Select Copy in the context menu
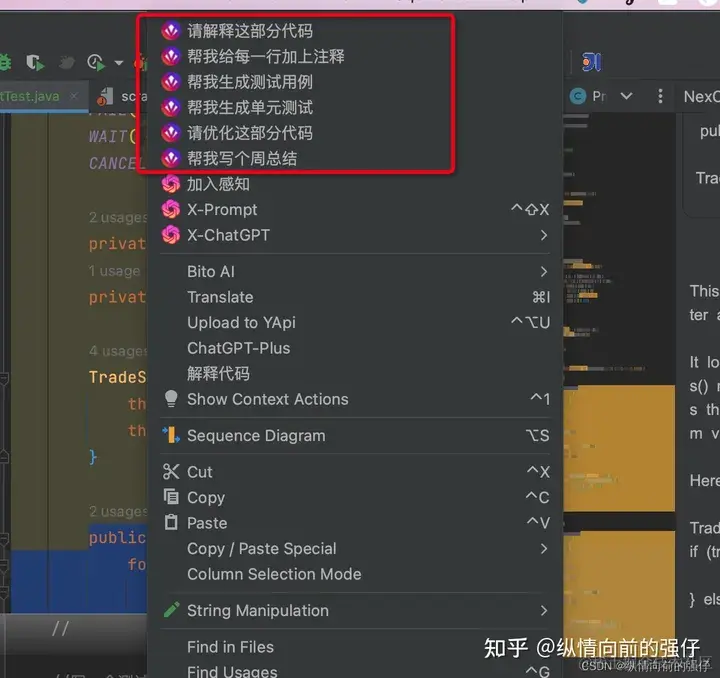Viewport: 720px width, 678px height. pos(354,498)
